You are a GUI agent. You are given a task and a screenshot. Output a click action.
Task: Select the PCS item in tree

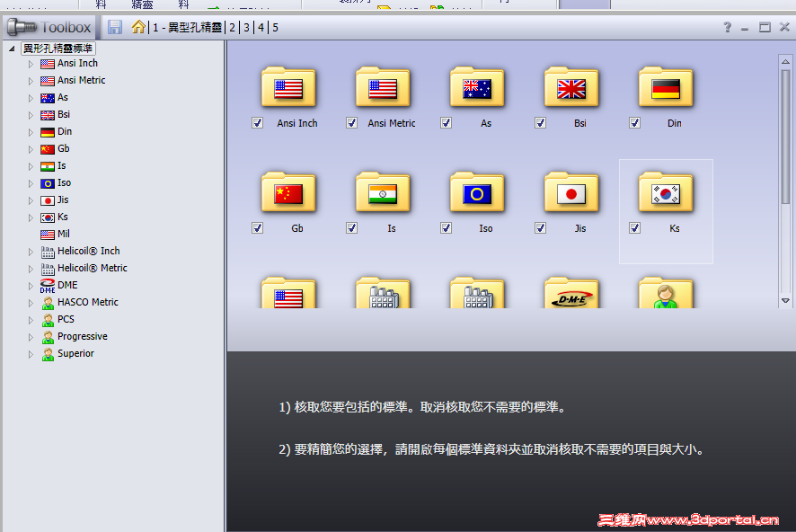[x=66, y=319]
